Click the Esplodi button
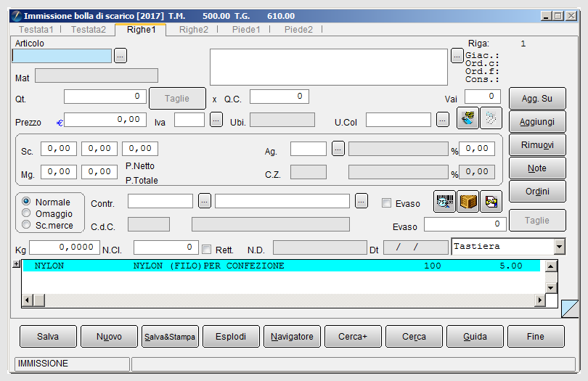The width and height of the screenshot is (588, 381). point(231,337)
